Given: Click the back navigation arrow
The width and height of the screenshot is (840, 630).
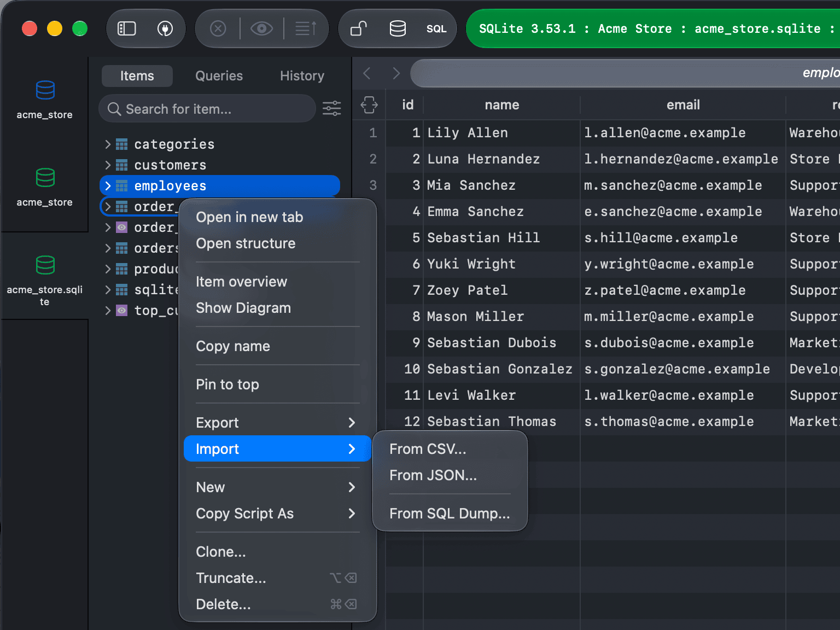Looking at the screenshot, I should point(367,73).
